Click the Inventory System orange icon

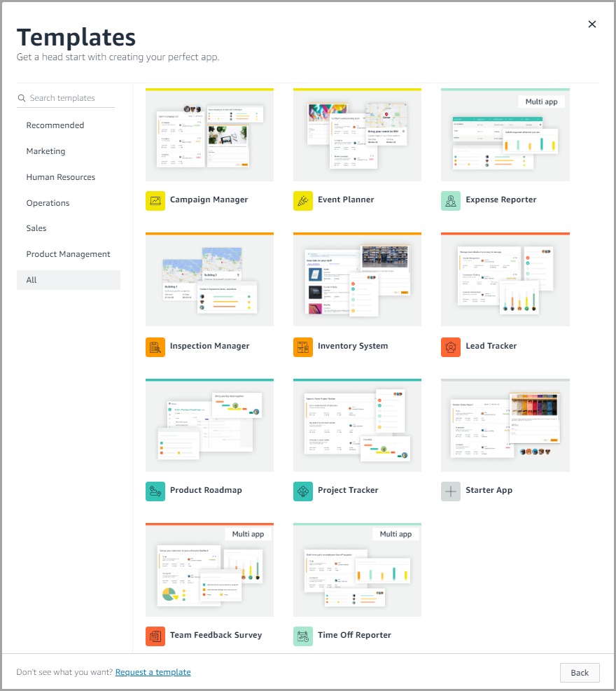tap(303, 347)
